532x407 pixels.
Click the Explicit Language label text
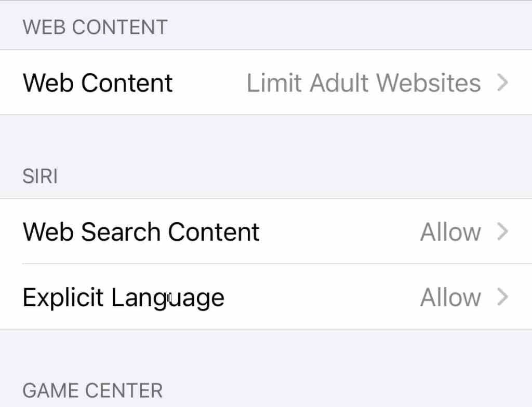point(123,297)
